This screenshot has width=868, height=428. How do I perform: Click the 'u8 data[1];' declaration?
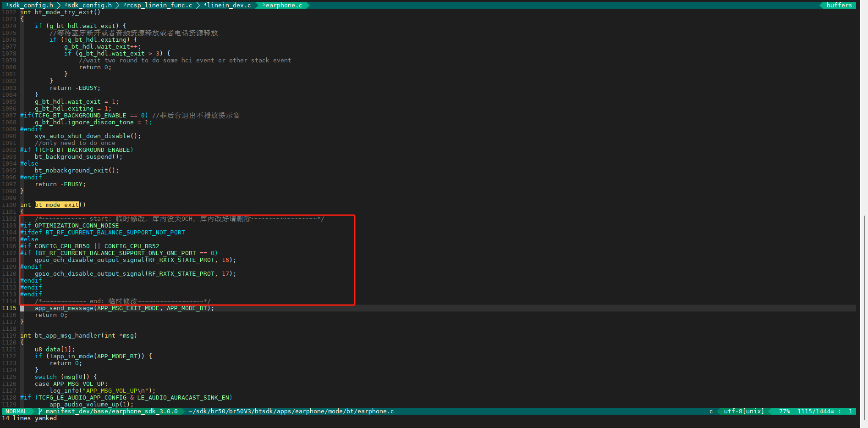(55, 349)
